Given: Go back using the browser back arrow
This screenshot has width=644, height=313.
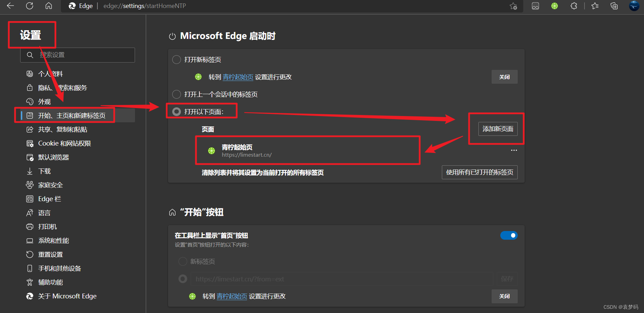Looking at the screenshot, I should point(10,6).
